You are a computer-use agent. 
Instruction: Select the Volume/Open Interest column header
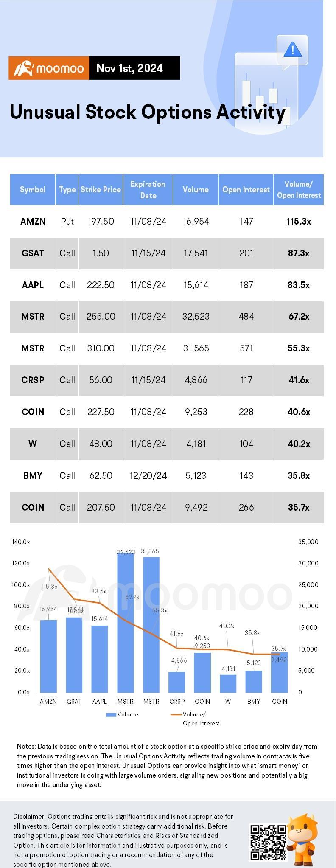tap(299, 189)
